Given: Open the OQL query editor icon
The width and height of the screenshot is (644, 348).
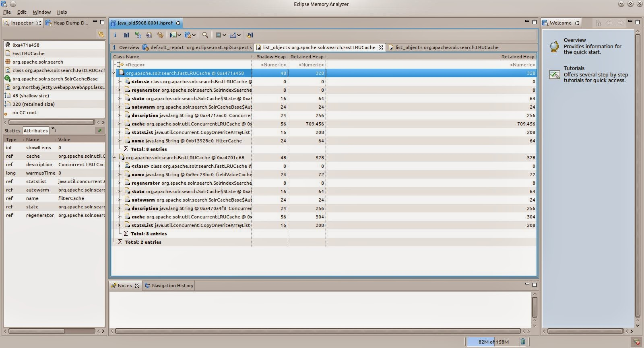Looking at the screenshot, I should [149, 35].
